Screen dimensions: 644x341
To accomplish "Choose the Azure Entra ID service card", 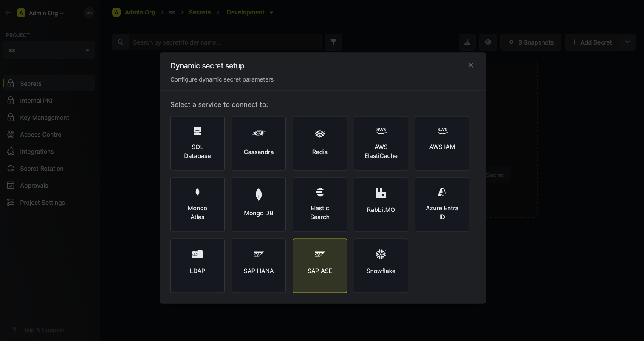I will click(442, 204).
